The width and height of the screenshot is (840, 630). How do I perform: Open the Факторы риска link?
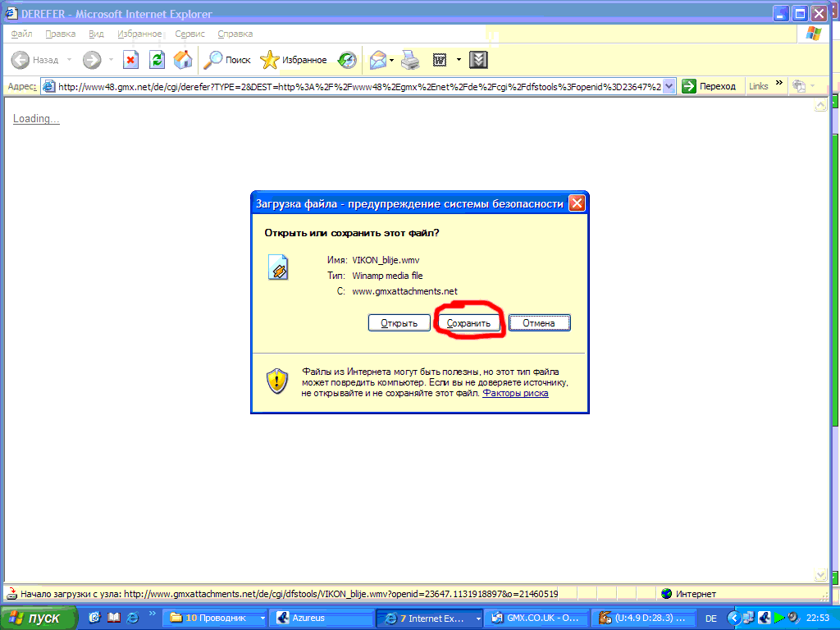click(x=515, y=393)
